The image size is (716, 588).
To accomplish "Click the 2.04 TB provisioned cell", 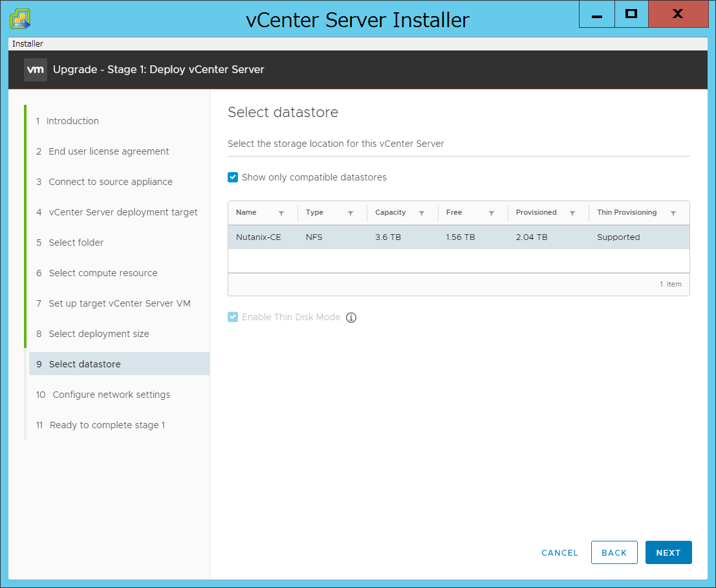I will [532, 237].
